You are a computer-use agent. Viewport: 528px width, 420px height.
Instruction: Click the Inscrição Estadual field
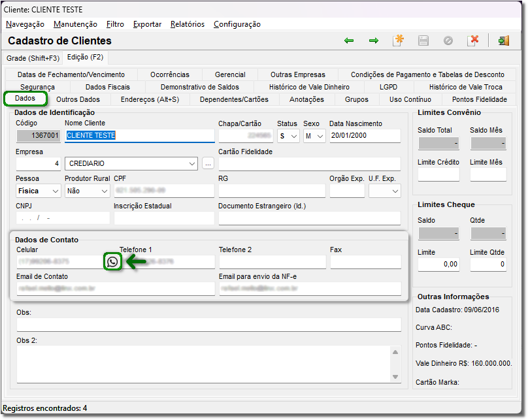pyautogui.click(x=164, y=218)
